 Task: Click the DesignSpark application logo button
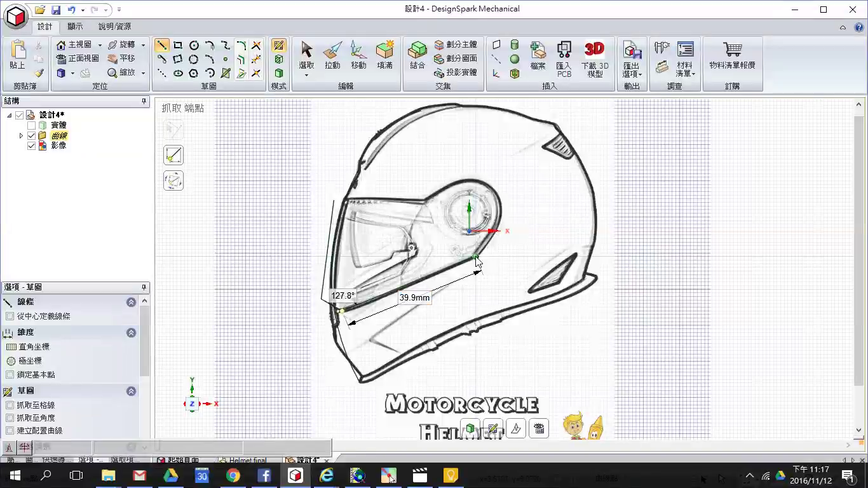16,16
